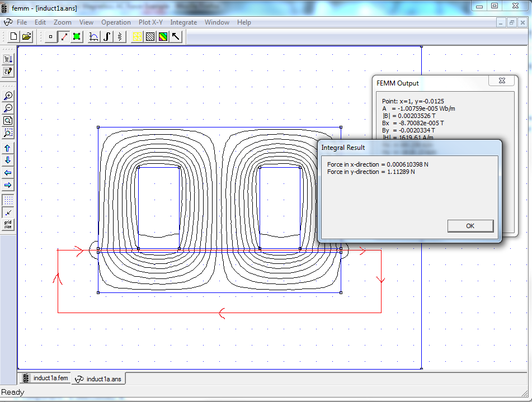Click the 'Force in y-direction' result line
Viewport: 532px width, 402px height.
371,172
